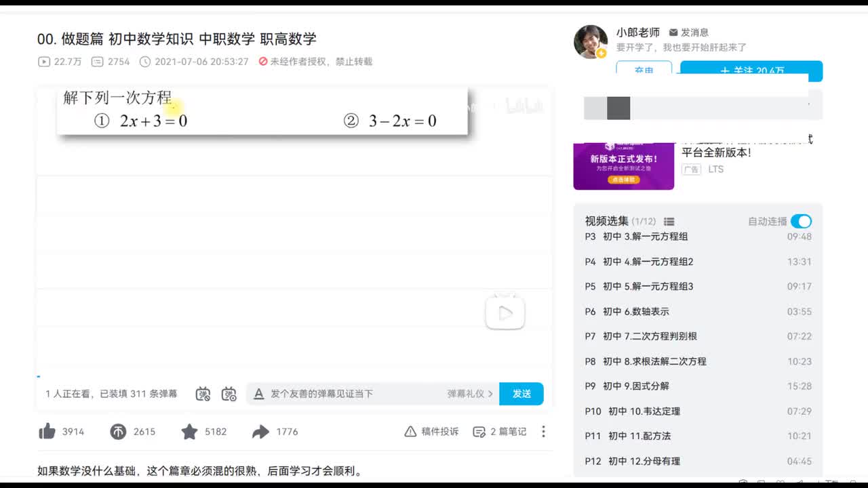Click the video title 00. 做题篇
Image resolution: width=868 pixels, height=488 pixels.
click(x=177, y=39)
